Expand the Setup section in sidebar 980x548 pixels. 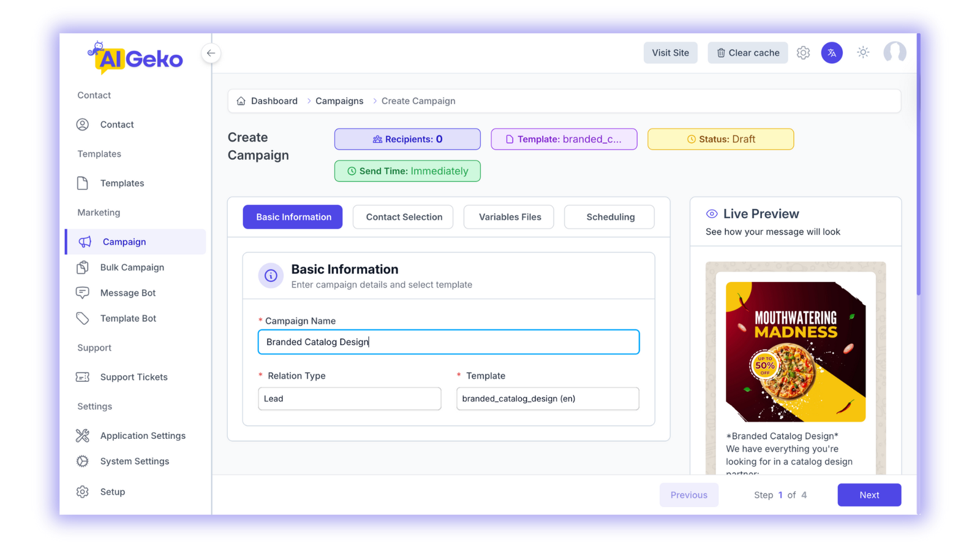pos(112,492)
